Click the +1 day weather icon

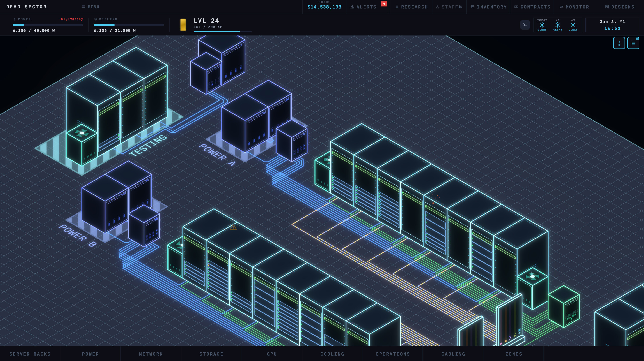click(x=557, y=25)
